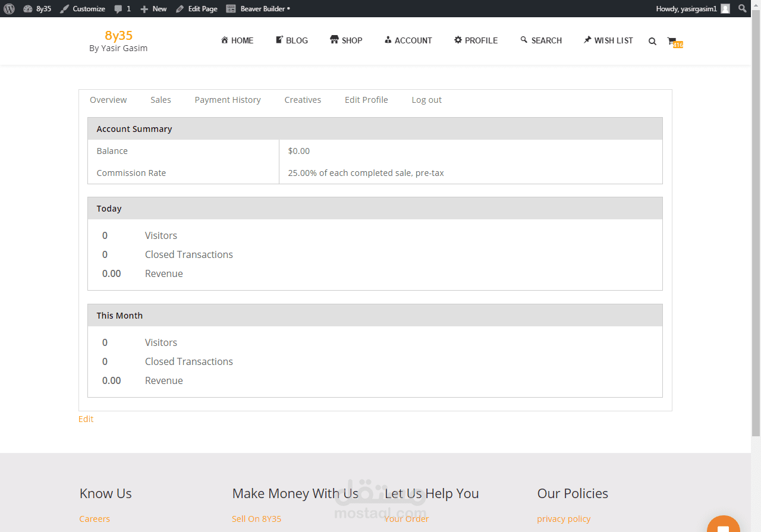Launch Beaver Builder from admin bar
The image size is (761, 532).
(x=258, y=8)
